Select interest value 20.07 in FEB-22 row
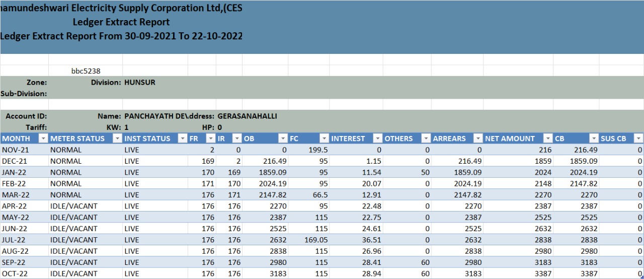644x279 pixels. pyautogui.click(x=356, y=184)
